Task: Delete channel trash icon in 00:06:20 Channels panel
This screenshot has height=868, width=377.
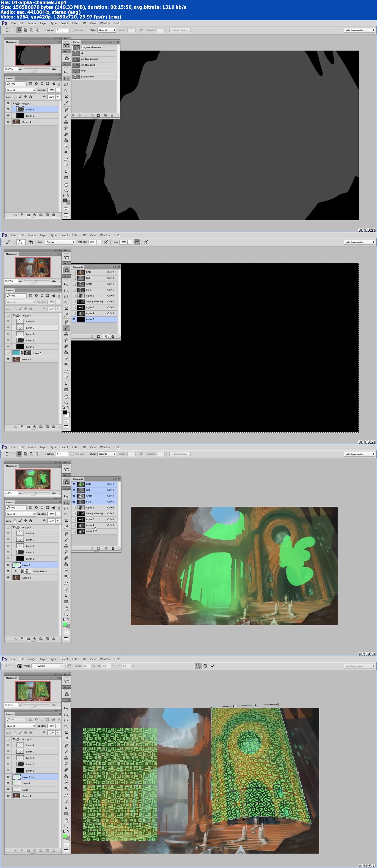Action: [113, 336]
